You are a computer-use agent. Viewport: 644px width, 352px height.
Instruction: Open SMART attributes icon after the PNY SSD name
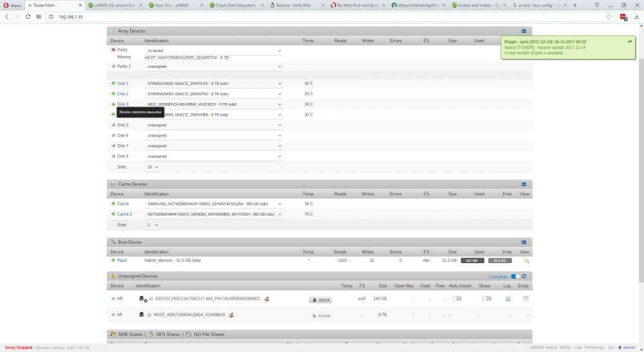[267, 299]
